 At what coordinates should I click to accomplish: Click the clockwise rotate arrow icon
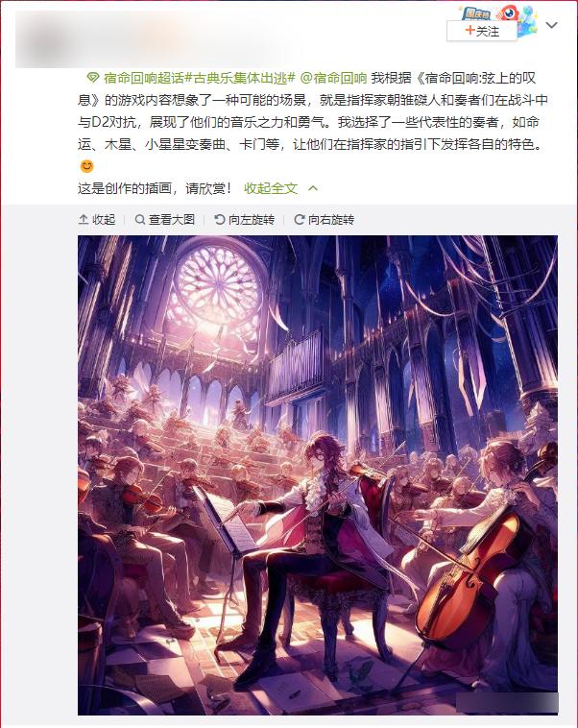300,219
